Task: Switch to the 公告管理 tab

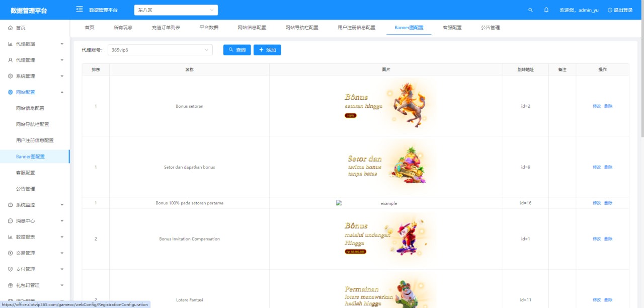Action: (491, 28)
